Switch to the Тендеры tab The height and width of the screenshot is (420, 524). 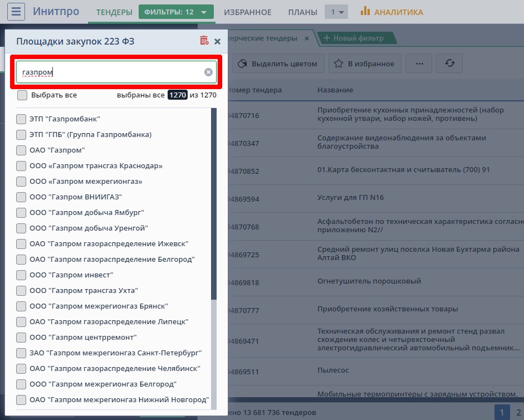114,12
